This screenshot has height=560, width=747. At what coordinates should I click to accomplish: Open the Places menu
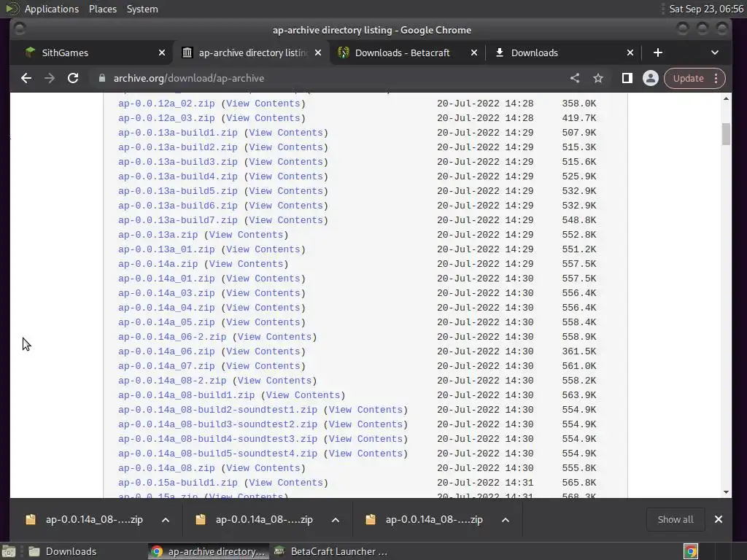coord(102,9)
